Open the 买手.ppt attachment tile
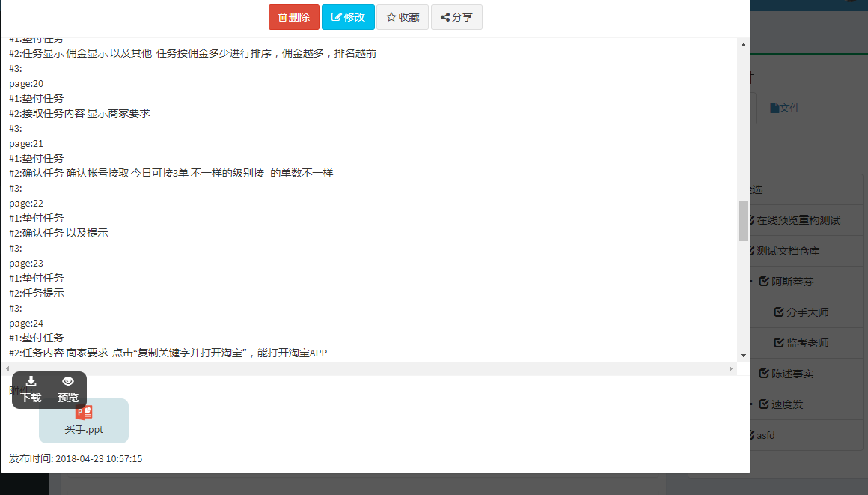The width and height of the screenshot is (868, 495). (x=84, y=421)
